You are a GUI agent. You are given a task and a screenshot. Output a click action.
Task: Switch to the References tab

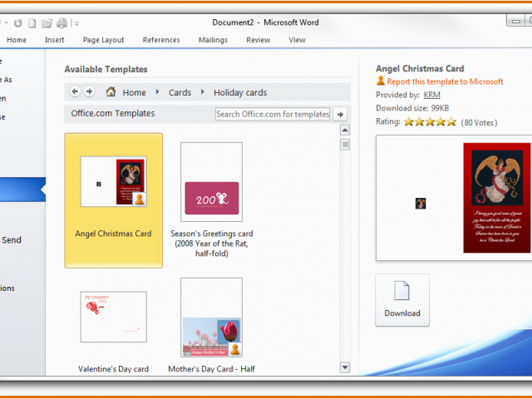(161, 40)
